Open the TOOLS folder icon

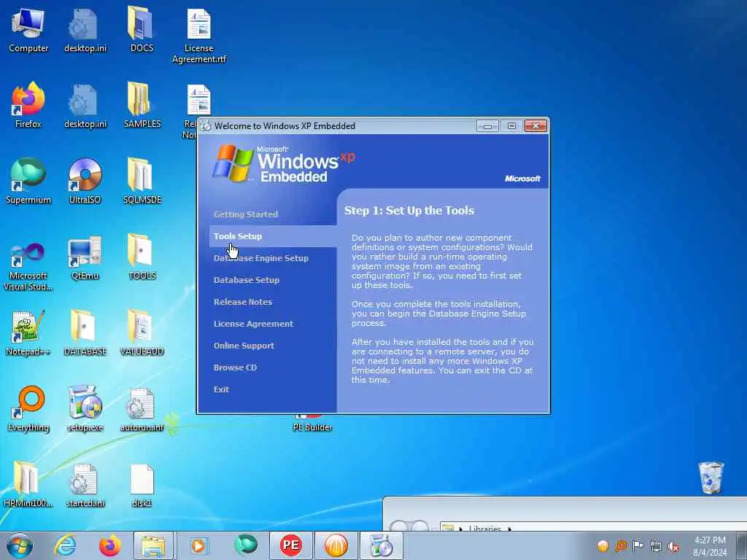click(142, 257)
